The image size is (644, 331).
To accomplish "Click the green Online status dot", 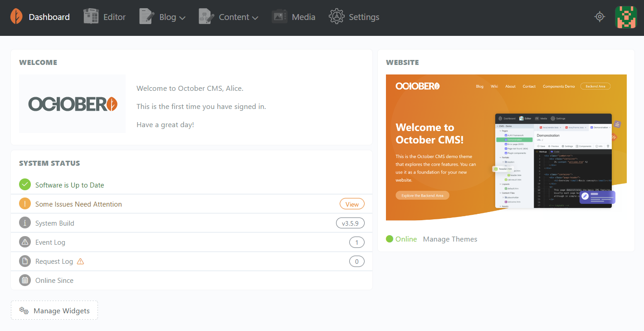I will click(x=390, y=239).
